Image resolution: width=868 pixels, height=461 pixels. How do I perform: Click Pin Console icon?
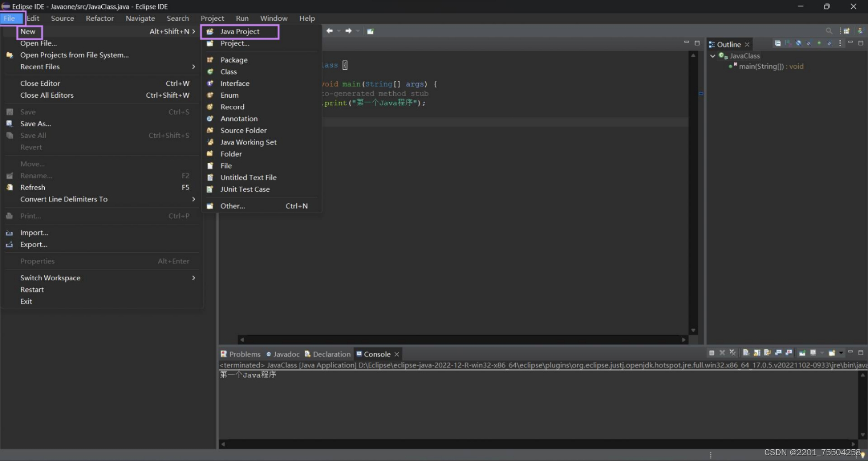[802, 353]
